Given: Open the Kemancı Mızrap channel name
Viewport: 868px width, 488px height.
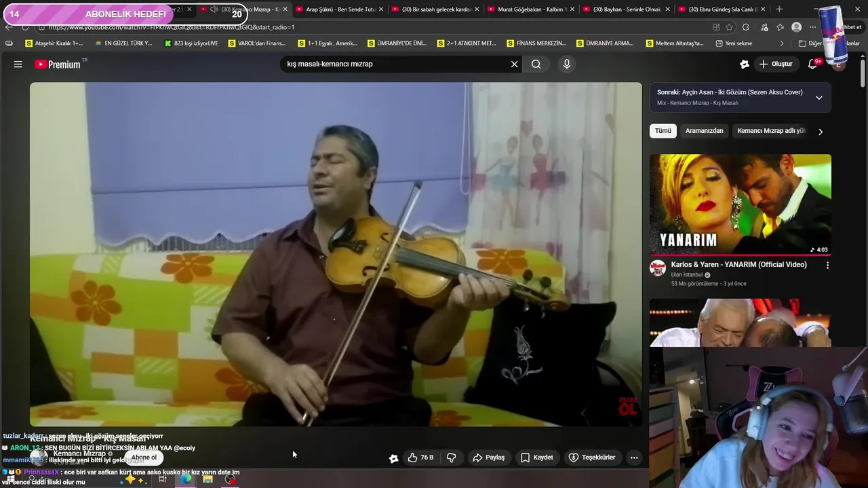Looking at the screenshot, I should [x=79, y=453].
